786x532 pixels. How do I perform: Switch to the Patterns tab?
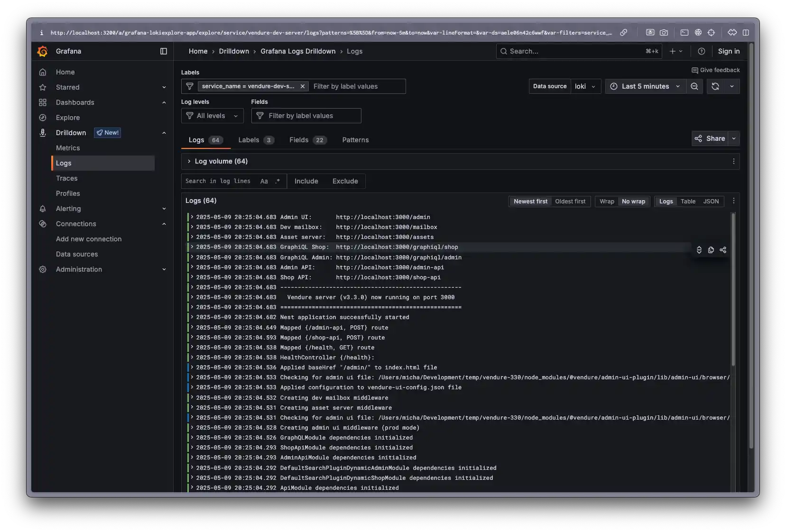pyautogui.click(x=355, y=140)
